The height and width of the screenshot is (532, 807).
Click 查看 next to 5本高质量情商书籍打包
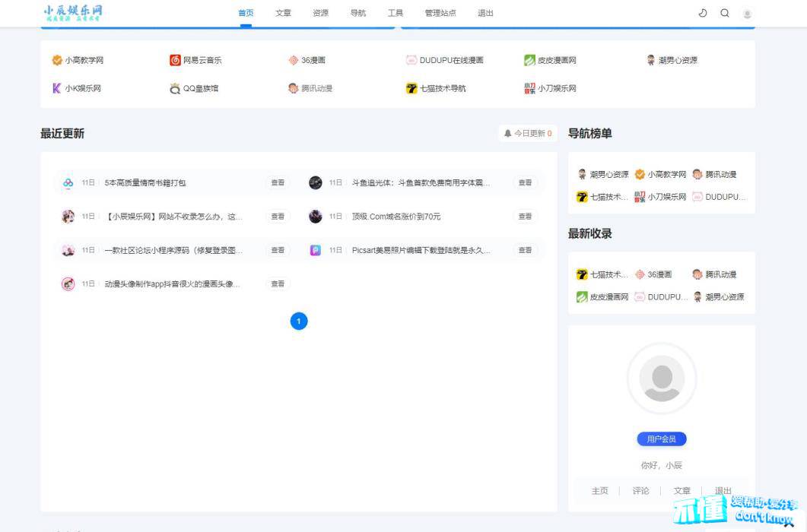click(x=278, y=182)
